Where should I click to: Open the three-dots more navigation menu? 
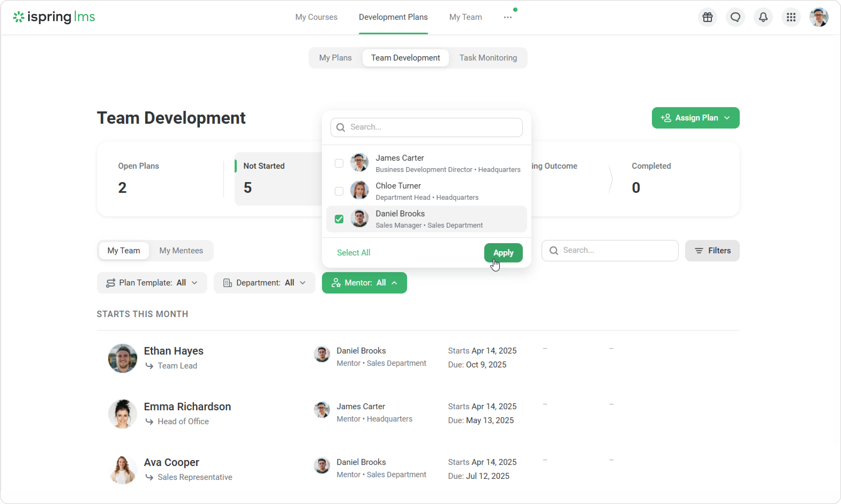point(508,17)
